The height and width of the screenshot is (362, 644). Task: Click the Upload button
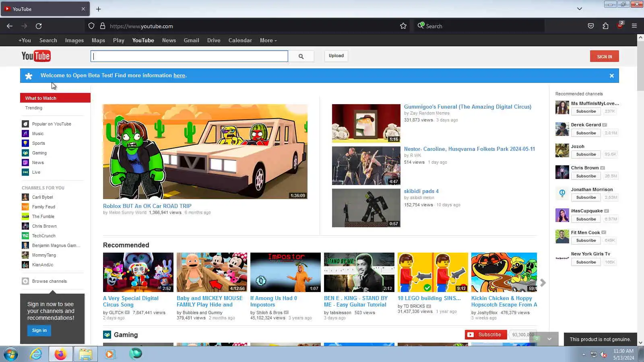[x=336, y=56]
